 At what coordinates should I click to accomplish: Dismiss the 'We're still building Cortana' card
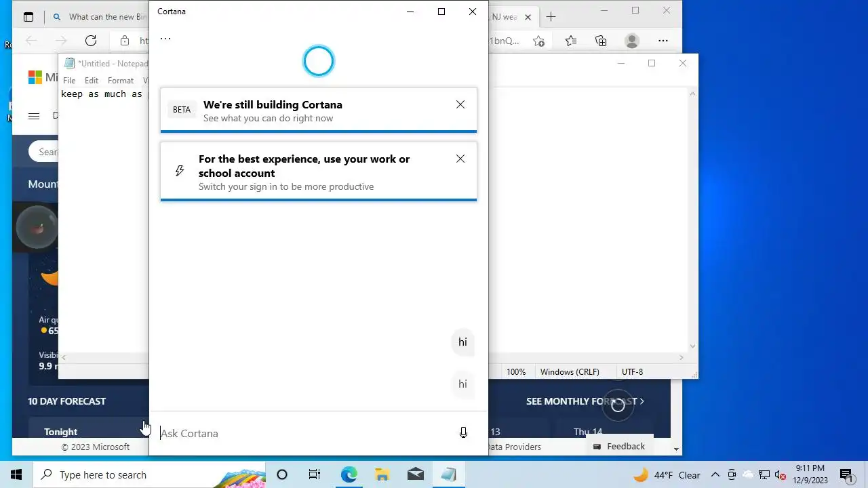coord(460,104)
